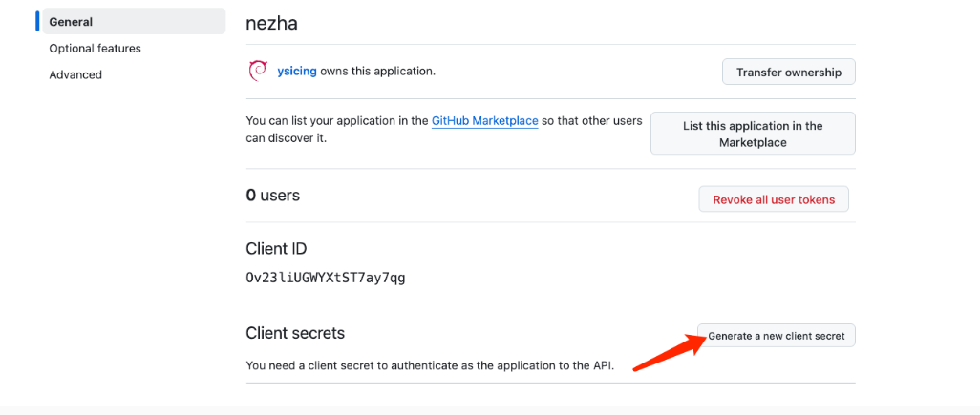This screenshot has width=980, height=415.
Task: Open the ysicing profile link
Action: pyautogui.click(x=296, y=71)
